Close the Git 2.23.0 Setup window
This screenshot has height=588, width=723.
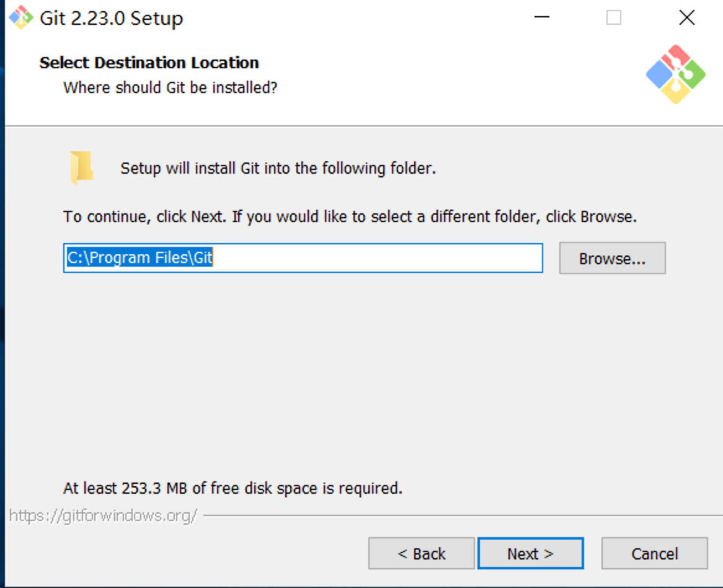click(686, 18)
